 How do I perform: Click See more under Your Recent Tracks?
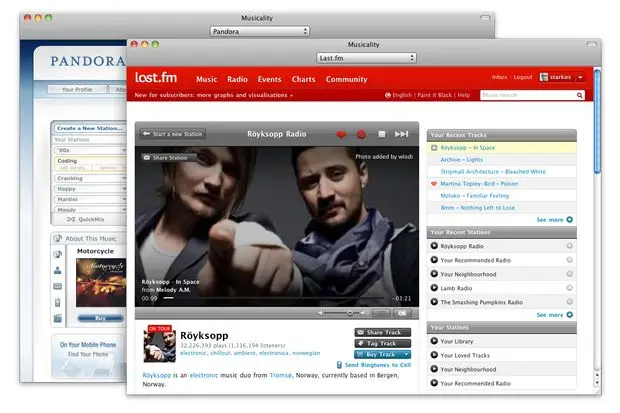[554, 220]
